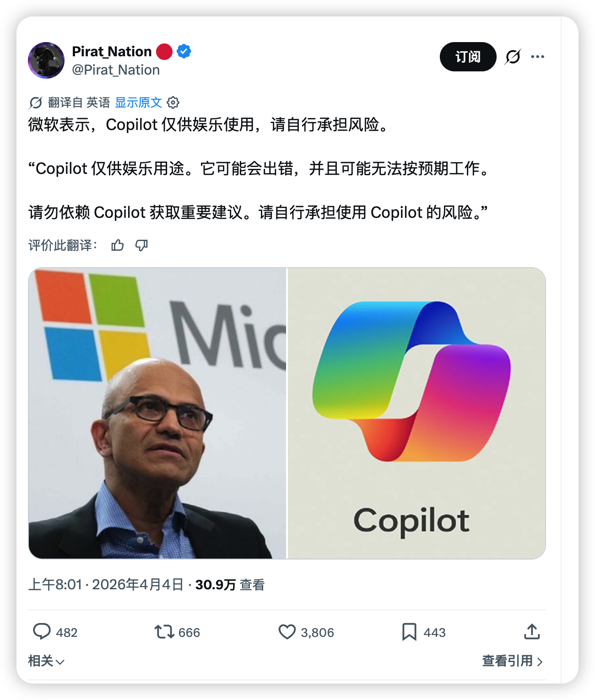Open the three-dot more options menu
The image size is (595, 700).
(537, 57)
